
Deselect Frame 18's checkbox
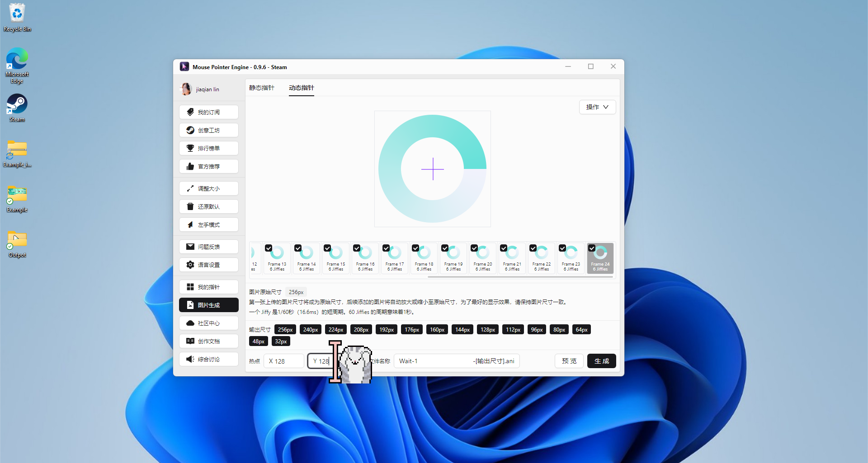[x=415, y=248]
